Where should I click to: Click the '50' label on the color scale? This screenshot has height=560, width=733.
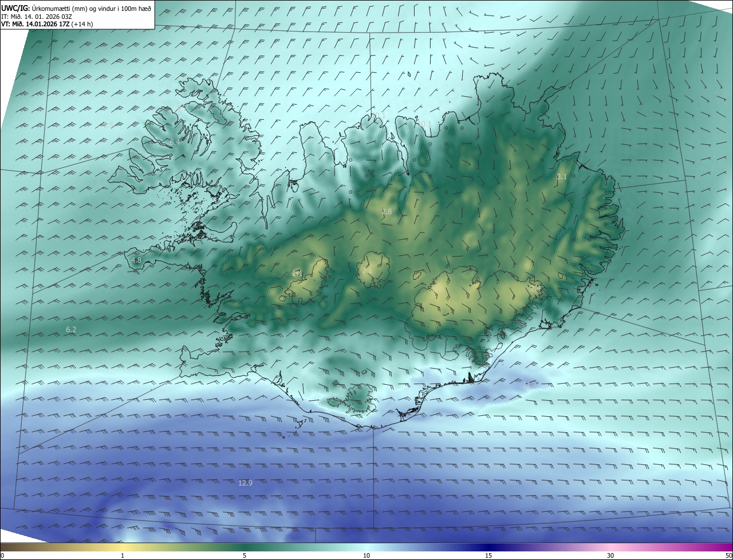tap(728, 555)
